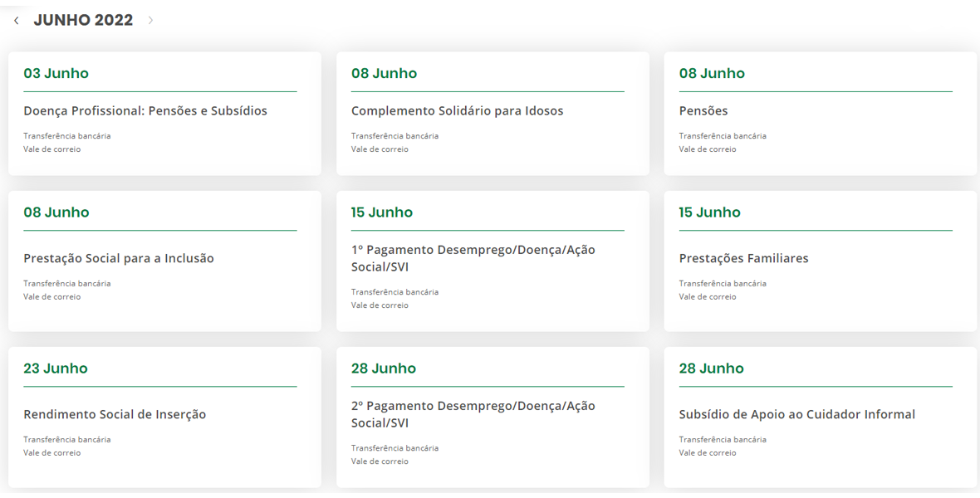Open the Pensões payment card title
Screen dimensions: 980x498
(x=703, y=111)
